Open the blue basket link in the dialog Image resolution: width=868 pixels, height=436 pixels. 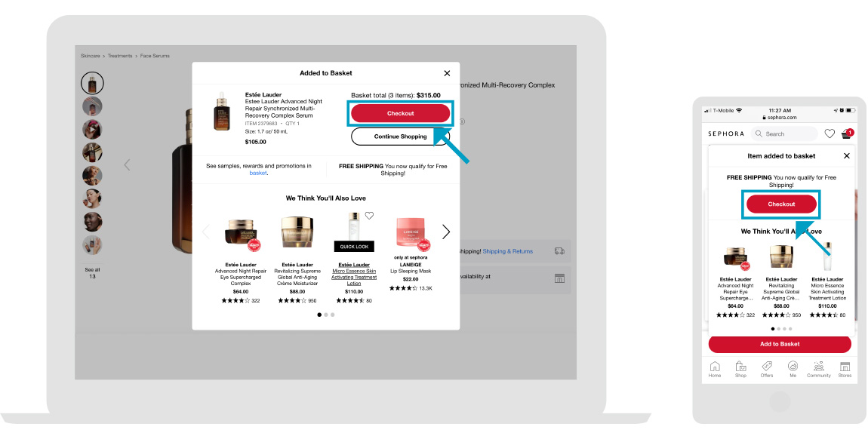pyautogui.click(x=258, y=173)
